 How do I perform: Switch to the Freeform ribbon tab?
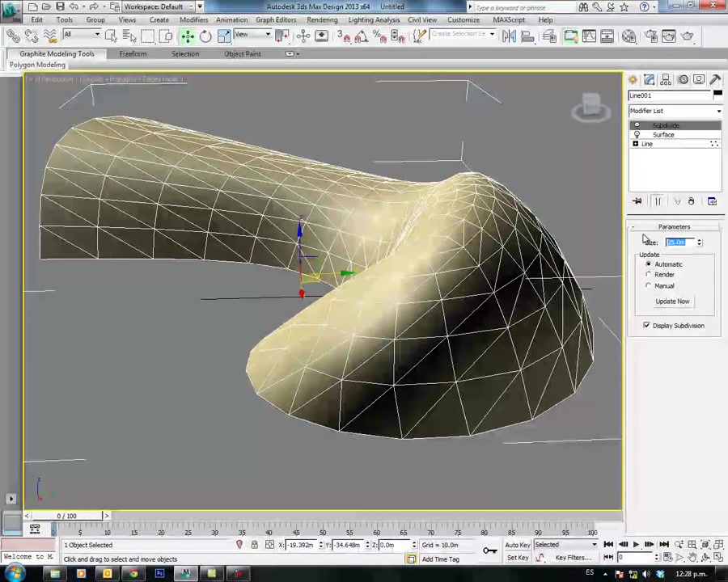tap(133, 53)
